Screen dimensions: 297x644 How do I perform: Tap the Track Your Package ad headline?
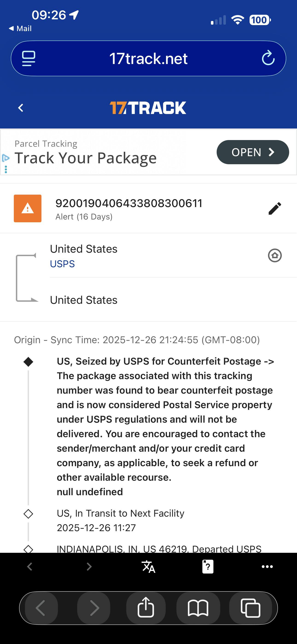[85, 158]
